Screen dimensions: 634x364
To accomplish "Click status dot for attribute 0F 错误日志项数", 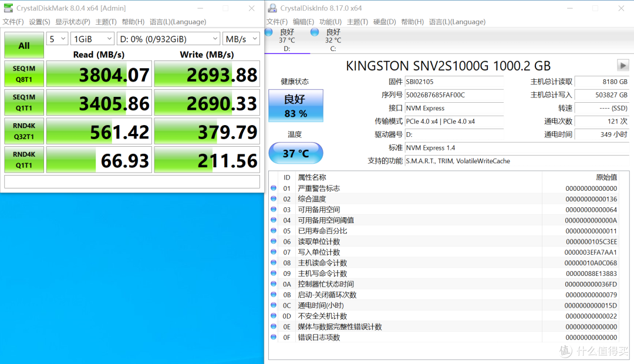I will [x=274, y=337].
